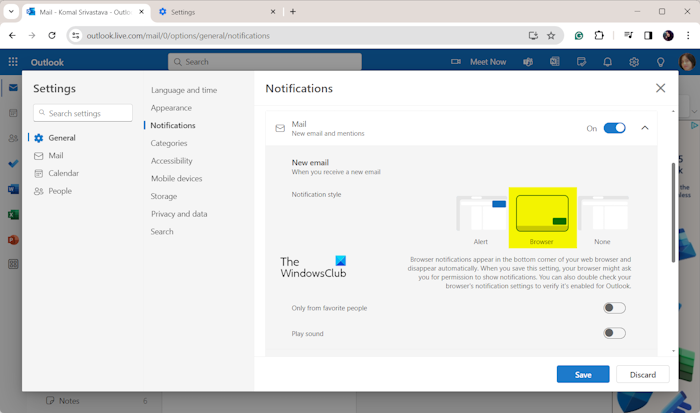Image resolution: width=700 pixels, height=413 pixels.
Task: Open the PowerPoint app in left rail
Action: tap(13, 240)
